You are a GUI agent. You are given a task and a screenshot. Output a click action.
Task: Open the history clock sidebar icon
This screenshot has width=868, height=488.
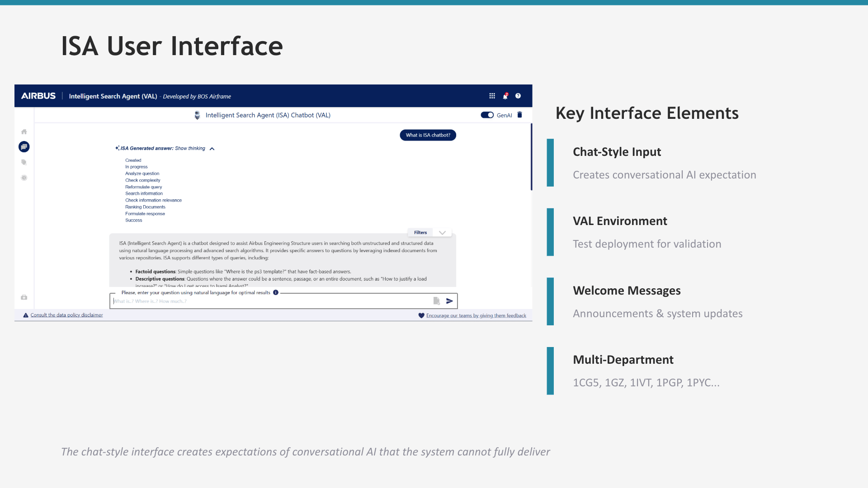coord(24,178)
